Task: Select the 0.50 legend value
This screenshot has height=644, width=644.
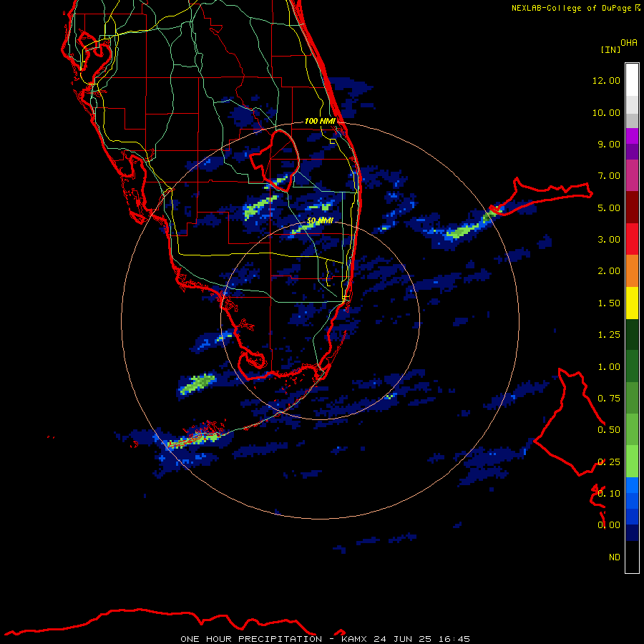Action: (609, 430)
